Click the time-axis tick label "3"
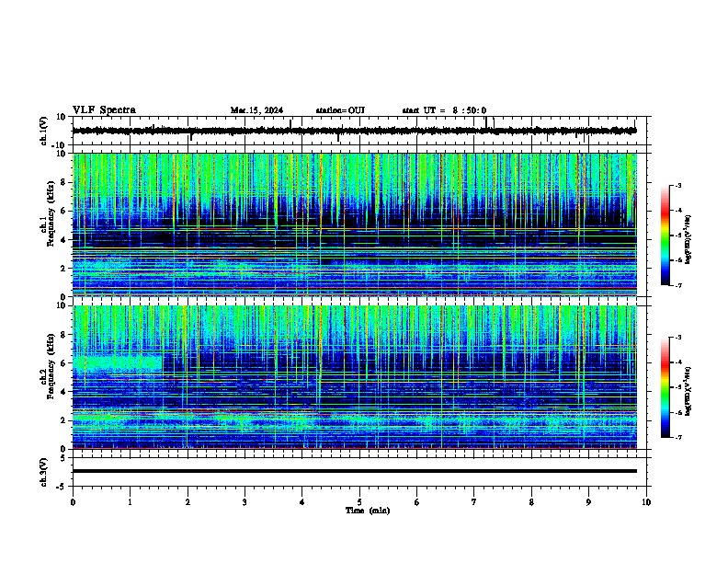 [245, 502]
